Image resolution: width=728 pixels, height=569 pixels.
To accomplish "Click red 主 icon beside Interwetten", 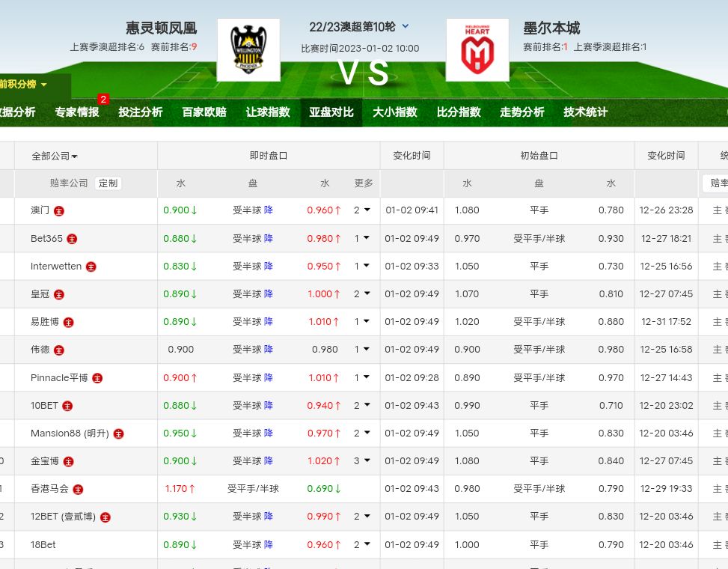I will pos(91,267).
